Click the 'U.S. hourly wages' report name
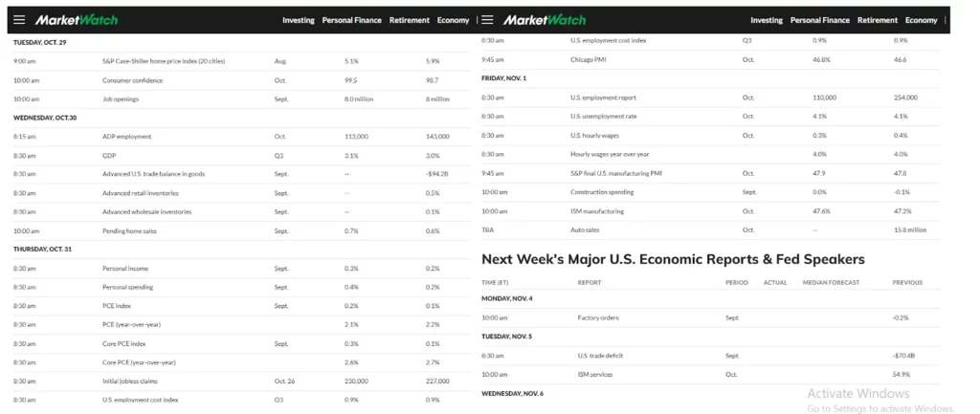The width and height of the screenshot is (980, 414). (594, 136)
